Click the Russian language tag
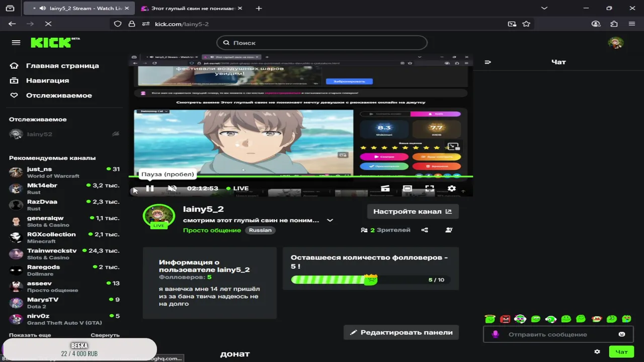The image size is (644, 362). click(x=260, y=230)
